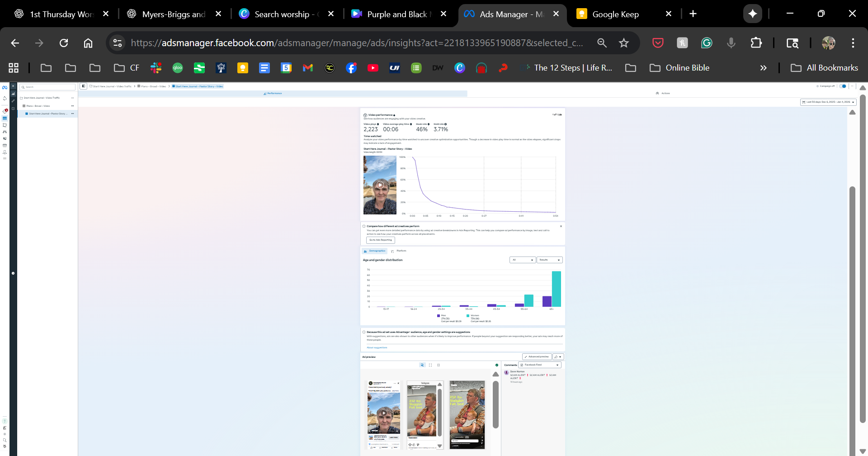Open the date range Last 30 days dropdown
The height and width of the screenshot is (456, 868).
tap(828, 102)
